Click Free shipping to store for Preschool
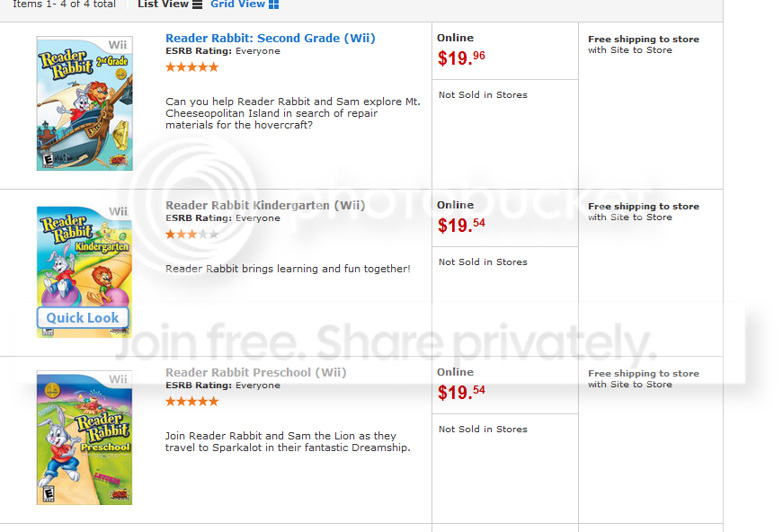Viewport: 783px width, 532px height. coord(643,374)
